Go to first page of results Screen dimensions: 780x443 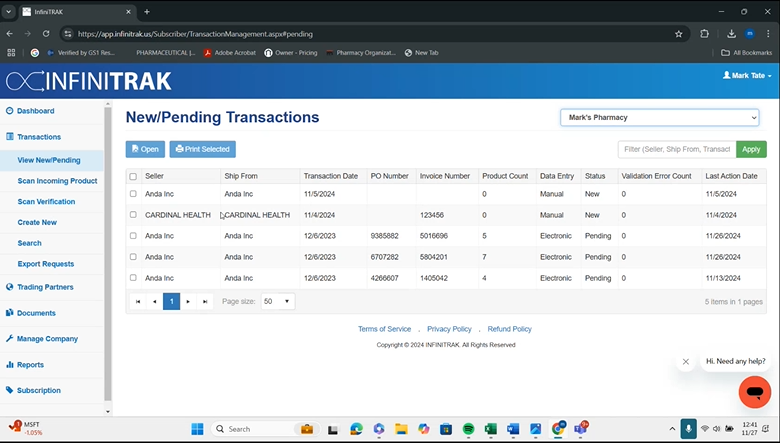coord(138,301)
